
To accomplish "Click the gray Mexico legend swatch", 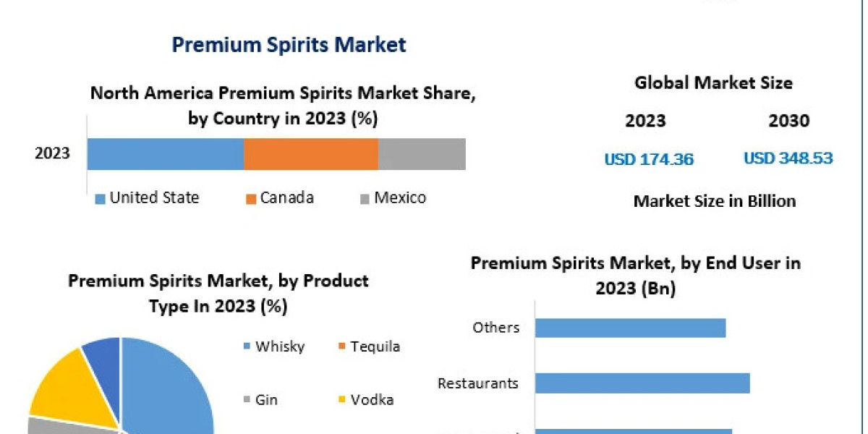I will pos(364,199).
